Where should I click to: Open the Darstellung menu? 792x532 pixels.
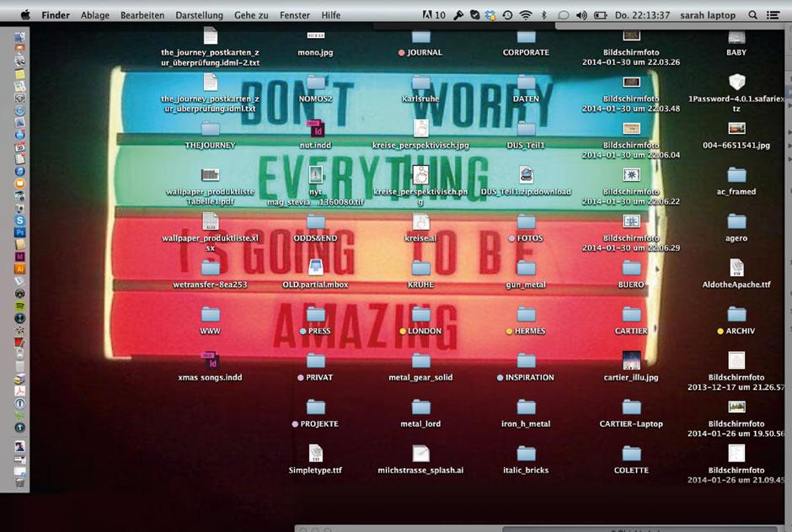(200, 14)
